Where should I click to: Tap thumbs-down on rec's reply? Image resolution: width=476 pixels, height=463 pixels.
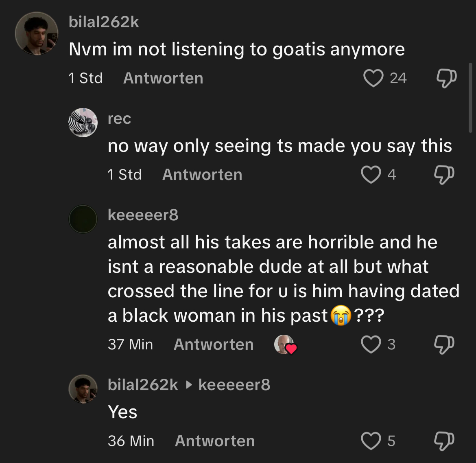tap(444, 175)
